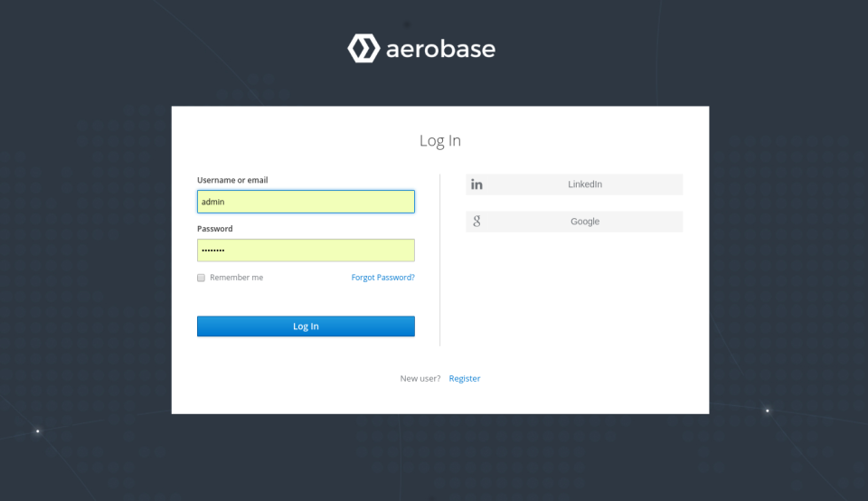
Task: Click the aerobase hexagon logo icon
Action: 363,48
